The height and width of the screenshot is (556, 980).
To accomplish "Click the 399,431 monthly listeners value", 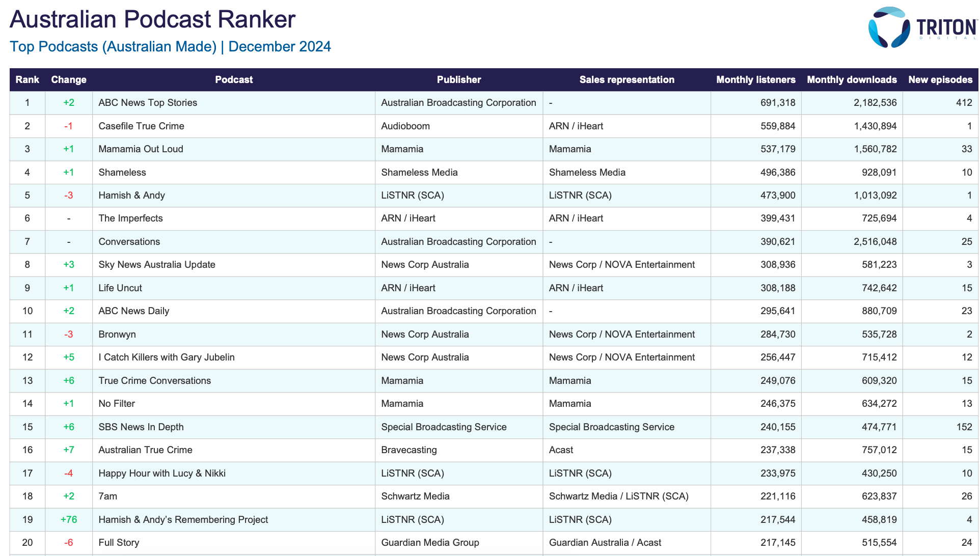I will 778,218.
